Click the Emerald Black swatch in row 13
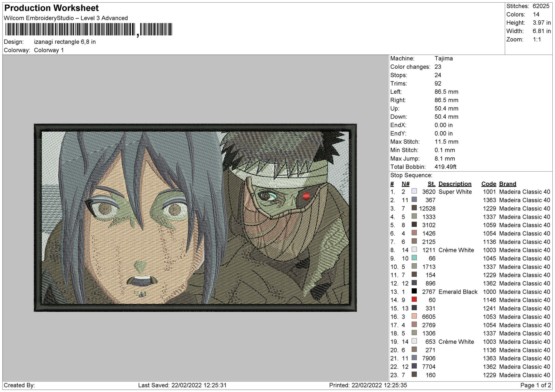The height and width of the screenshot is (392, 555). click(414, 291)
